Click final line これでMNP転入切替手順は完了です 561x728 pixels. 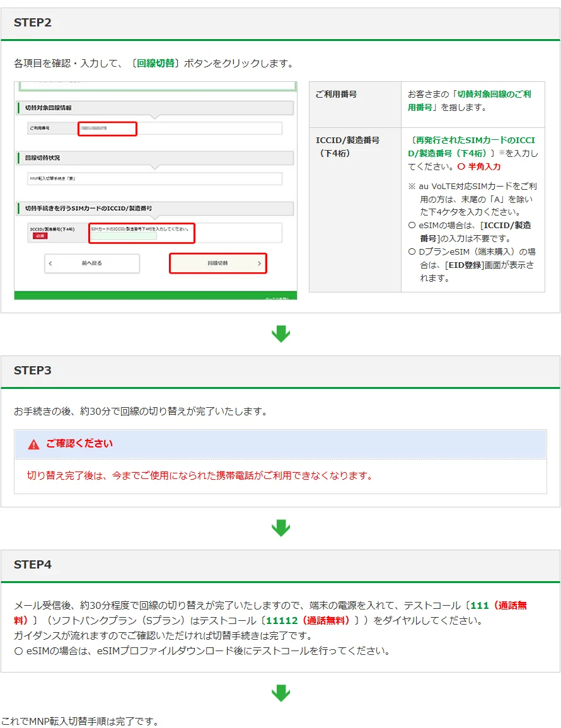click(80, 721)
